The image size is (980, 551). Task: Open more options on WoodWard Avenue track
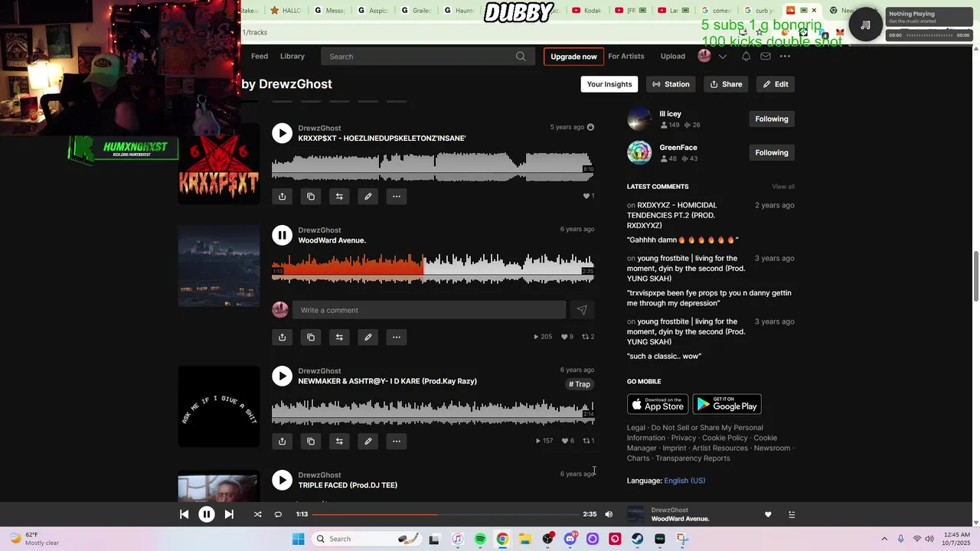point(397,337)
